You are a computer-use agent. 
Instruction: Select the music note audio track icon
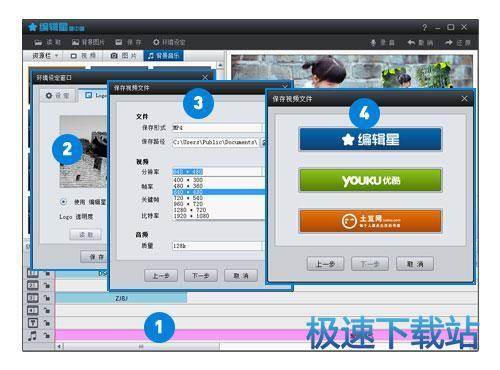[32, 336]
